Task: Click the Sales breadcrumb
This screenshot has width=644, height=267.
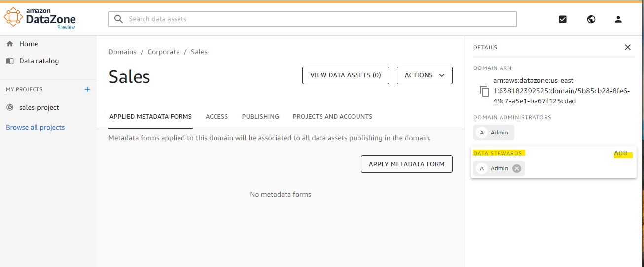Action: pos(199,52)
